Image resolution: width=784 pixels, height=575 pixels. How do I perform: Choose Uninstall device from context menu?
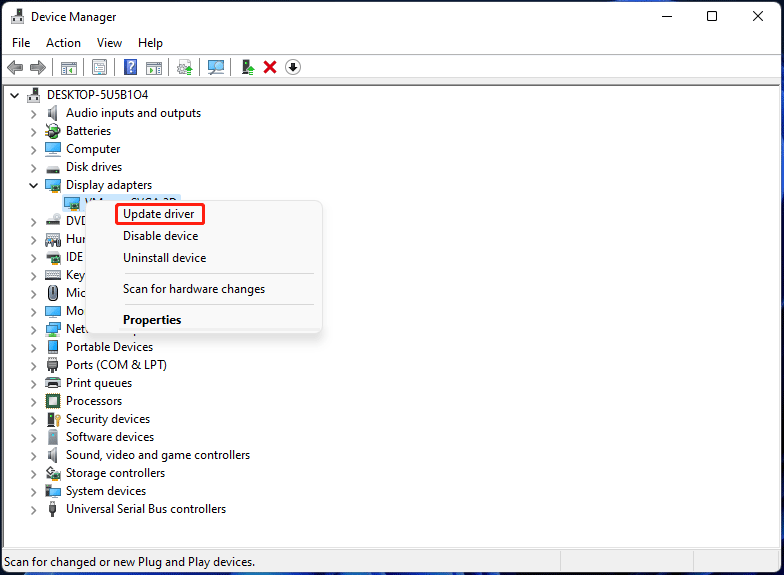[164, 258]
